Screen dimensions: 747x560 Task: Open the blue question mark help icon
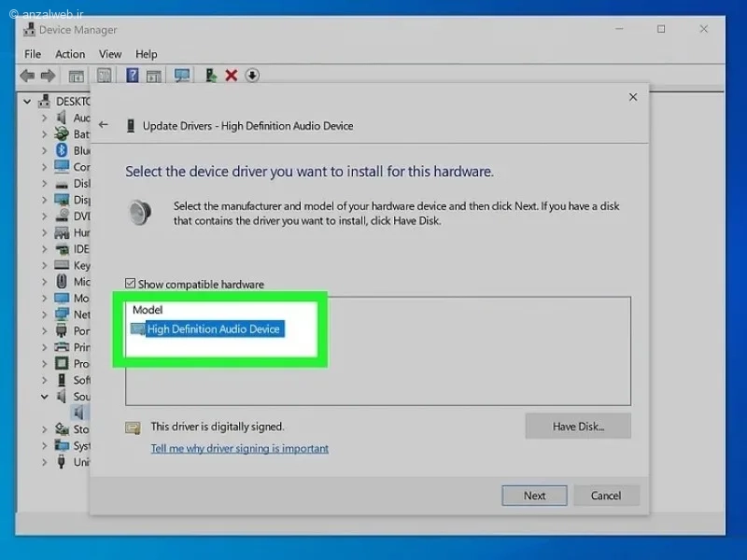pos(132,76)
